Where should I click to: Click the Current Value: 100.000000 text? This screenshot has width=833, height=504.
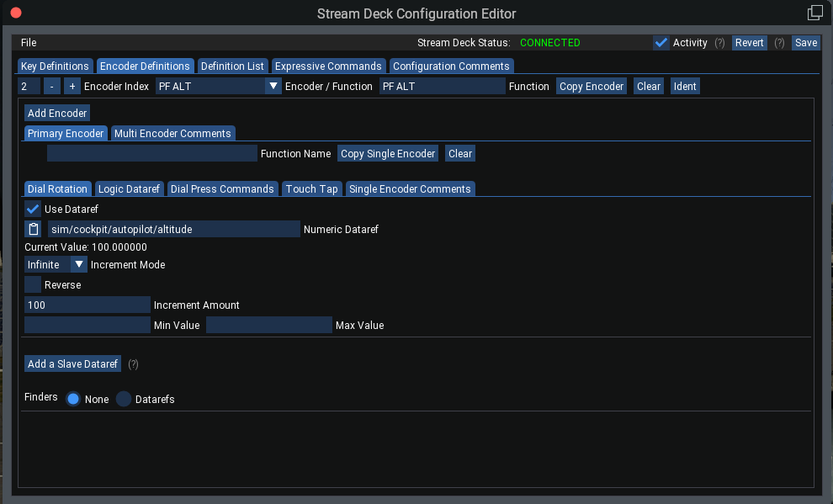(x=86, y=247)
